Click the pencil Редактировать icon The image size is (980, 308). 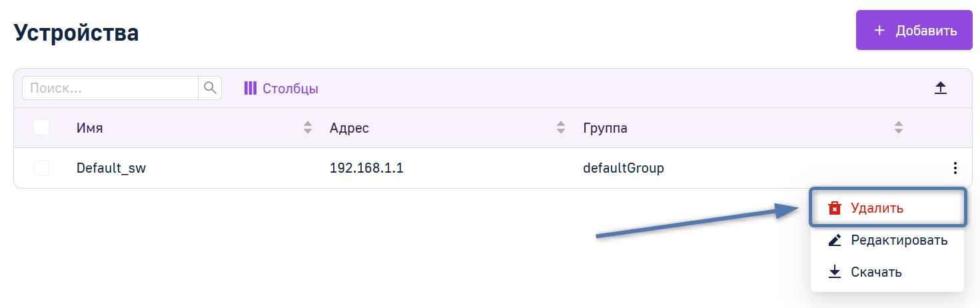(834, 240)
